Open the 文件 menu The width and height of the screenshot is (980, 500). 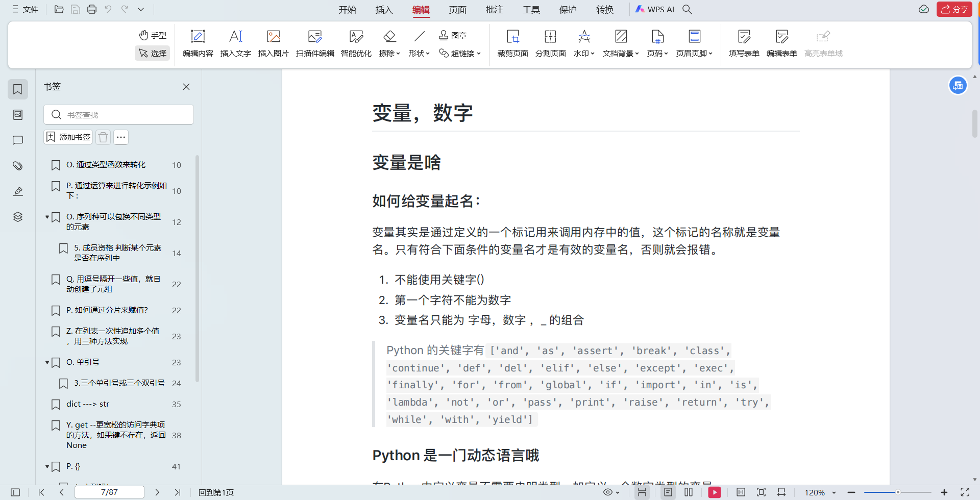click(25, 9)
